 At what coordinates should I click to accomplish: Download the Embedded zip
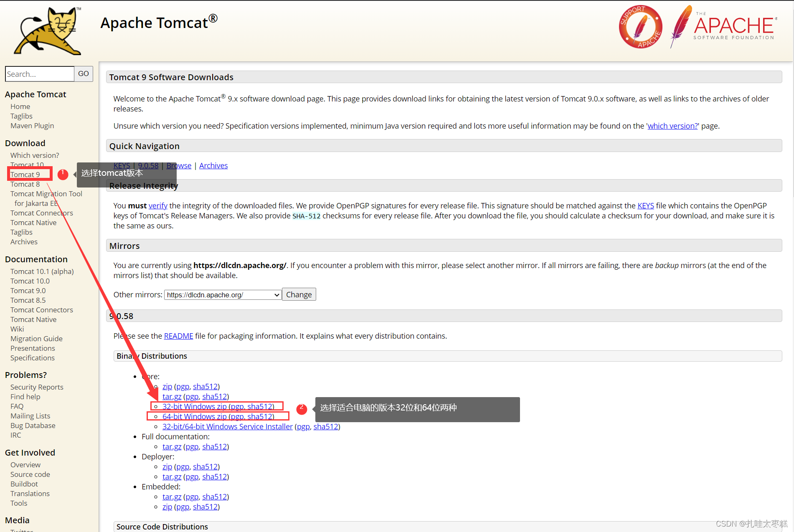(167, 507)
